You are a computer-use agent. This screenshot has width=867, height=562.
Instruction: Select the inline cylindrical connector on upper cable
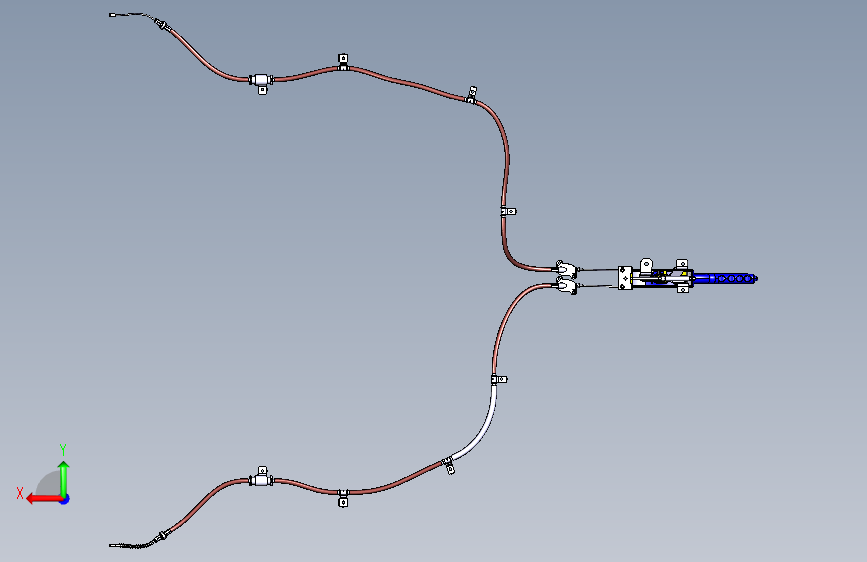[260, 80]
